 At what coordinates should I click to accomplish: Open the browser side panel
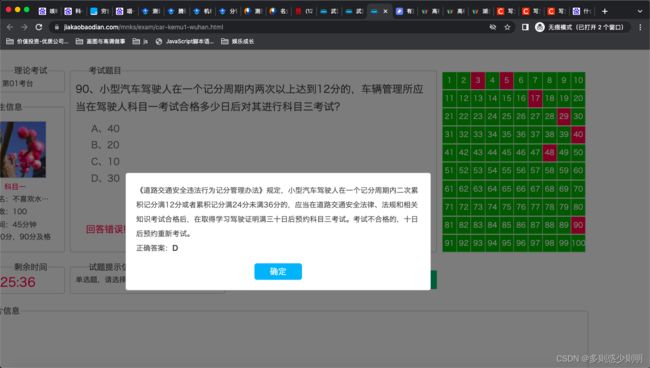[525, 27]
